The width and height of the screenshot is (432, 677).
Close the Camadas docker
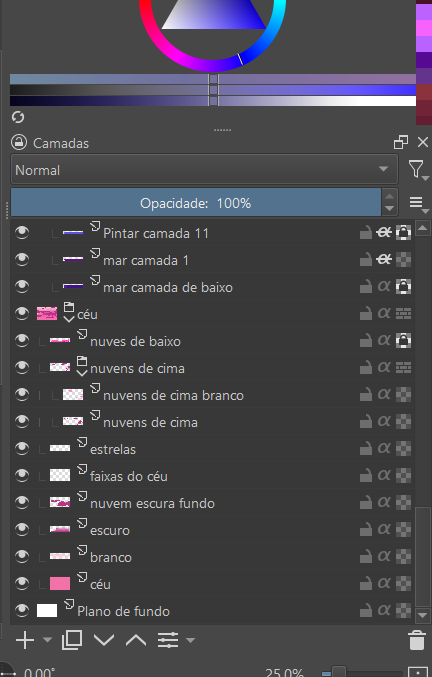[x=423, y=142]
